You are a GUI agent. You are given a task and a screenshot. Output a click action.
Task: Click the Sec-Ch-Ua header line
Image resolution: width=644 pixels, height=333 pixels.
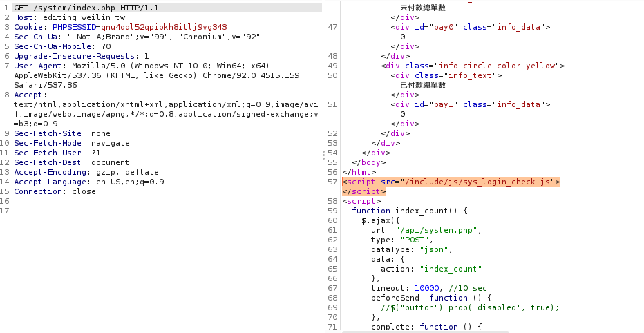(137, 37)
